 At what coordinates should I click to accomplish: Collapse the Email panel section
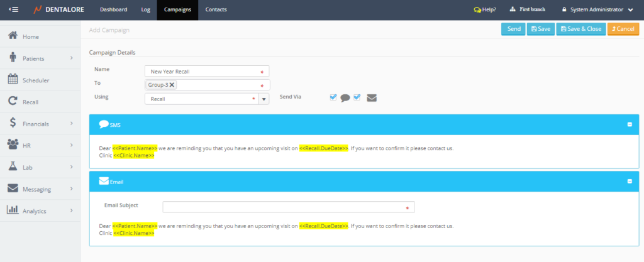tap(630, 182)
